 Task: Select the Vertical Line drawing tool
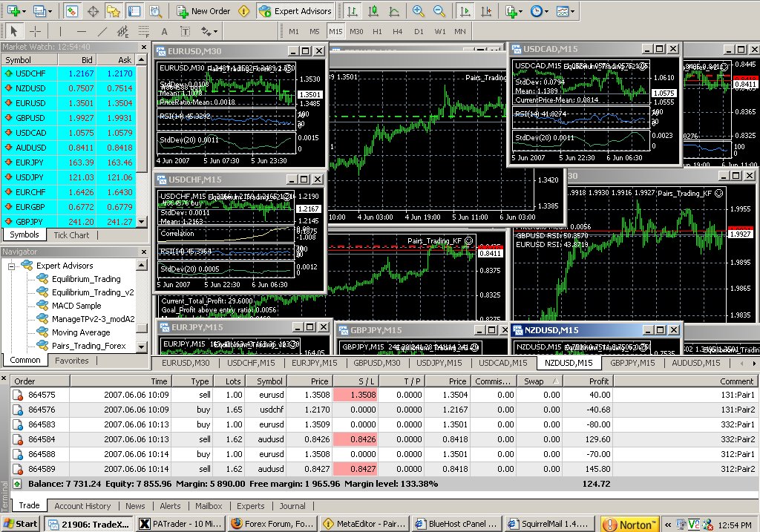(60, 31)
